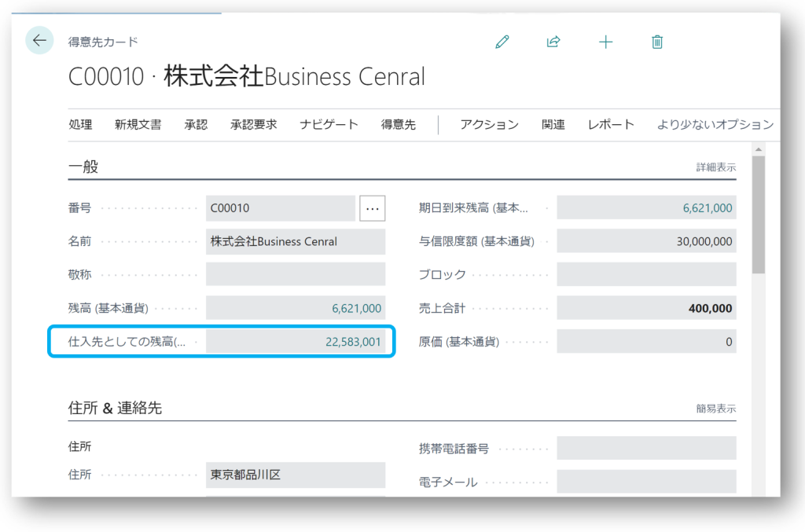Open the 関連 menu
Screen dimensions: 805x532
[553, 125]
